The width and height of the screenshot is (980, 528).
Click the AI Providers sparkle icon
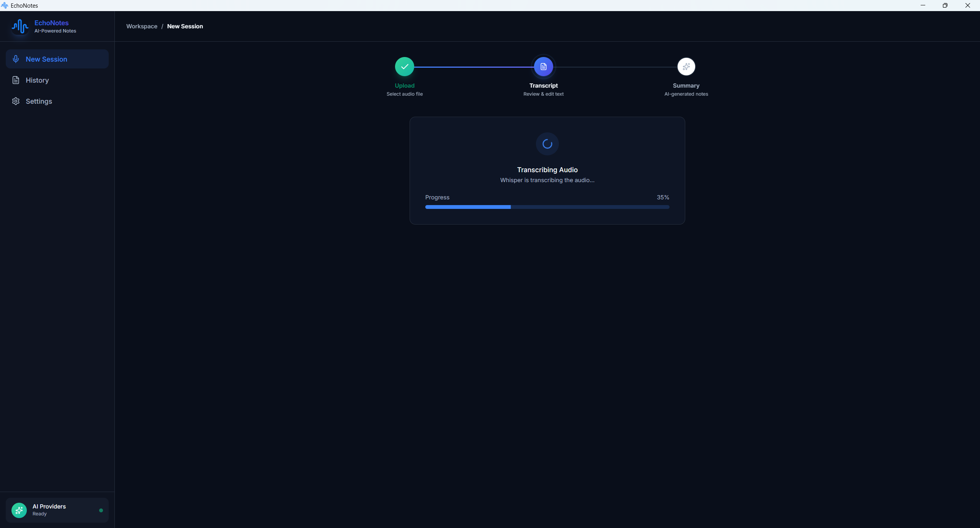point(19,510)
